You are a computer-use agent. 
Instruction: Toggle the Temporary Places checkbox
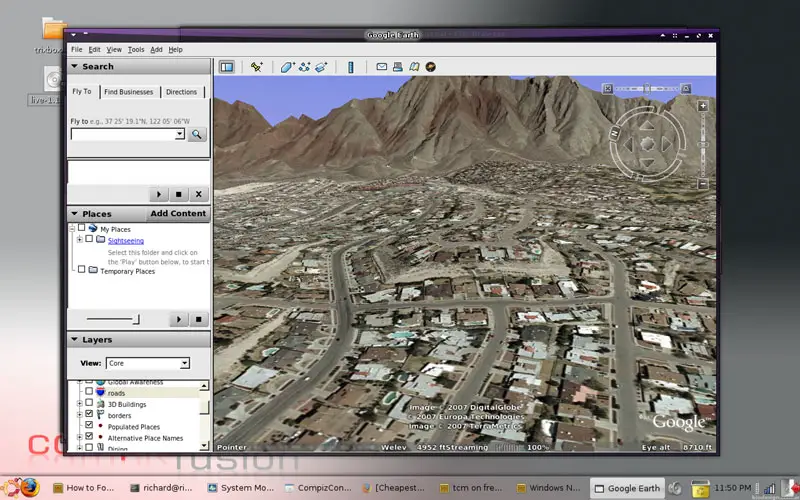(82, 269)
